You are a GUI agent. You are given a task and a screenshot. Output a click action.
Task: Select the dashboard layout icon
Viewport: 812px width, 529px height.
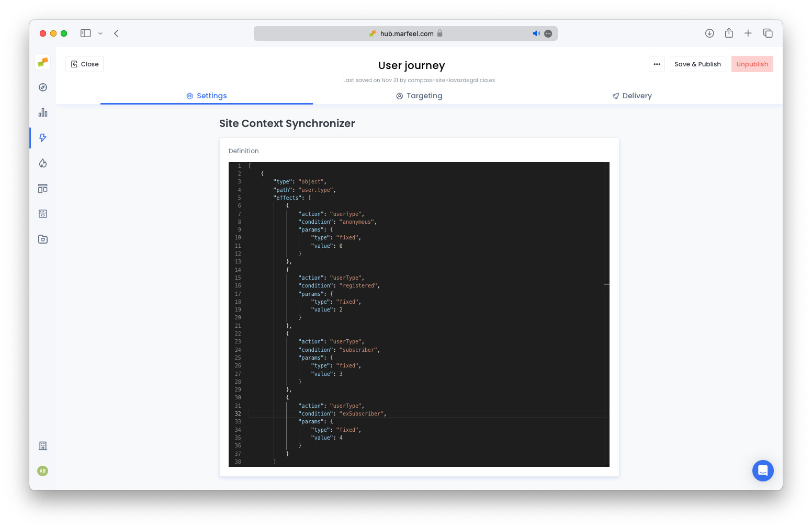tap(42, 188)
